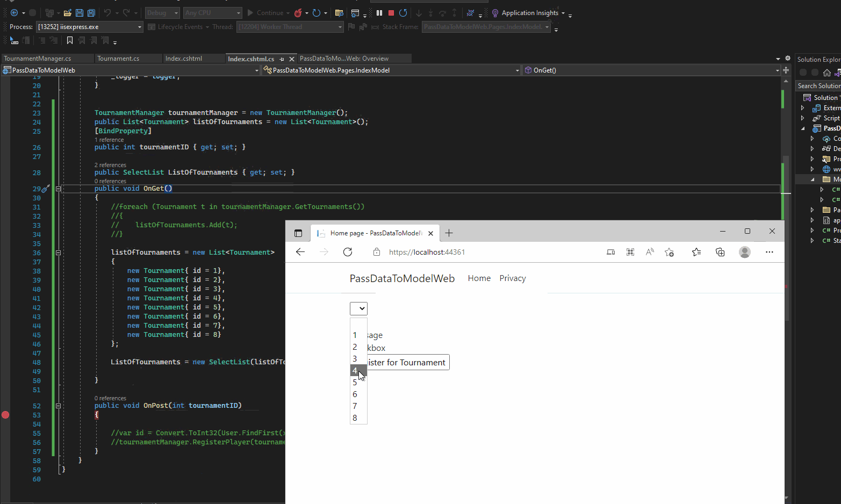Stop debugging red square
The width and height of the screenshot is (841, 504).
391,13
